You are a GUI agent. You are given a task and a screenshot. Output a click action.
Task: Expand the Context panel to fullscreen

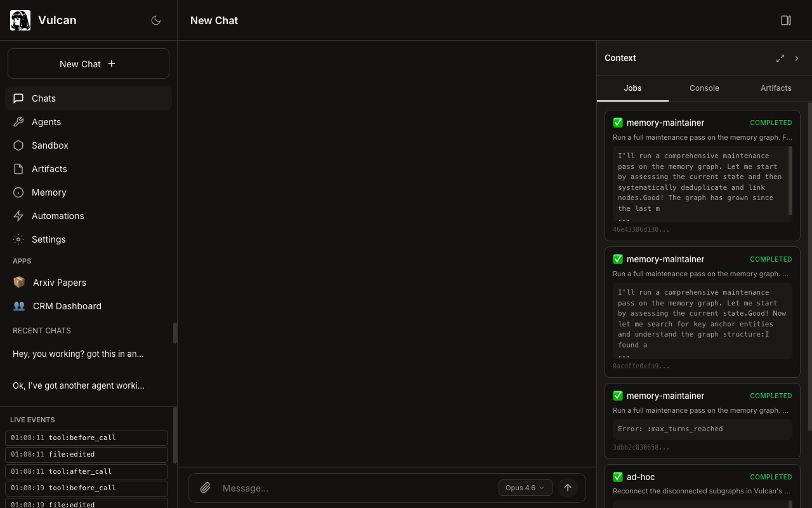click(780, 58)
